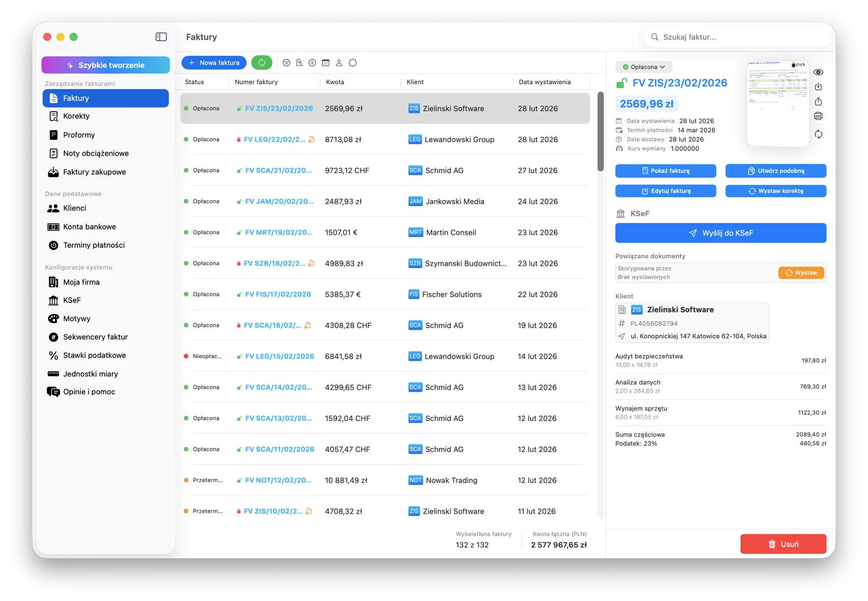The width and height of the screenshot is (868, 601).
Task: Click the seal badge icon in toolbar
Action: coord(353,63)
